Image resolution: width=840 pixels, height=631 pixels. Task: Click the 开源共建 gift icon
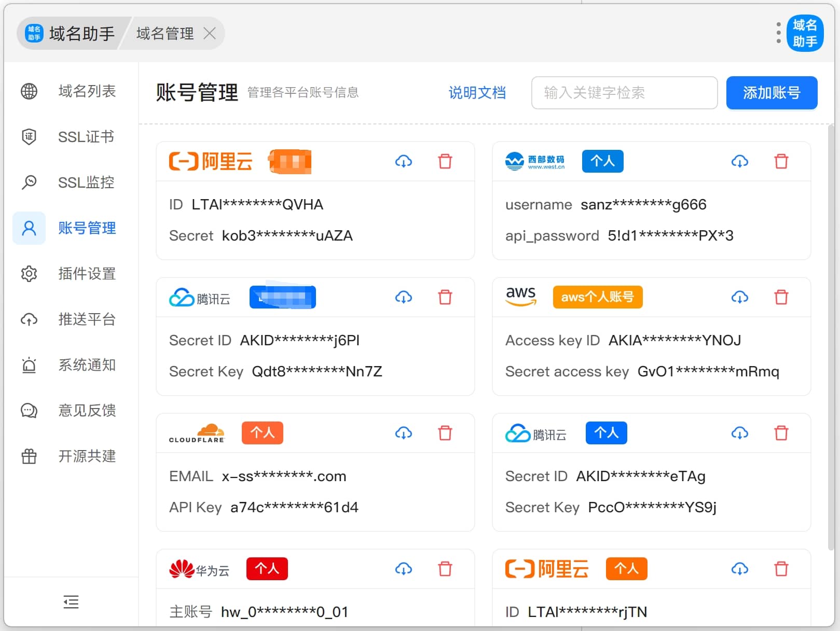coord(29,456)
